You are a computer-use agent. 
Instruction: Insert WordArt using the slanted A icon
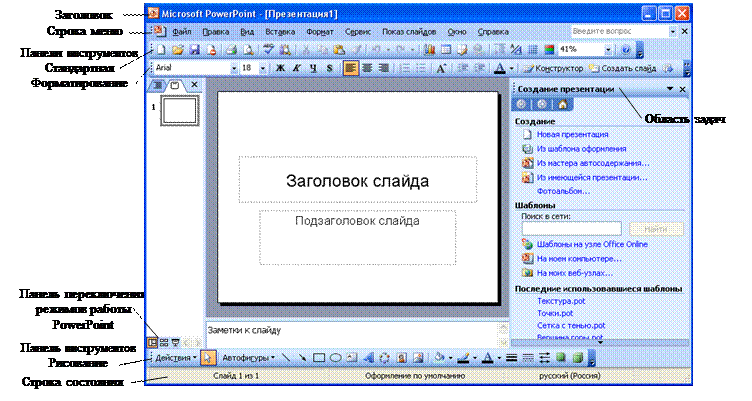[x=368, y=358]
